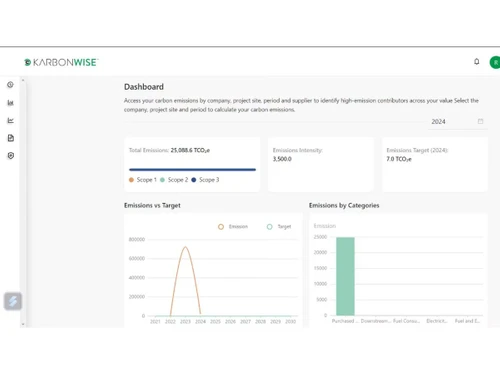The width and height of the screenshot is (500, 375).
Task: Click the Fuel and E... category axis label
Action: click(x=467, y=321)
